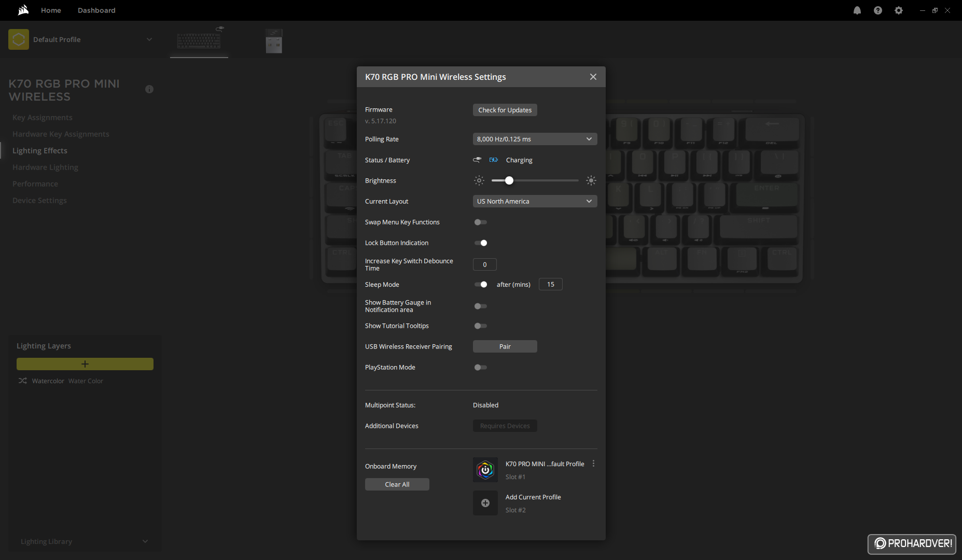Select the USB wireless receiver device thumbnail
962x560 pixels.
[274, 41]
